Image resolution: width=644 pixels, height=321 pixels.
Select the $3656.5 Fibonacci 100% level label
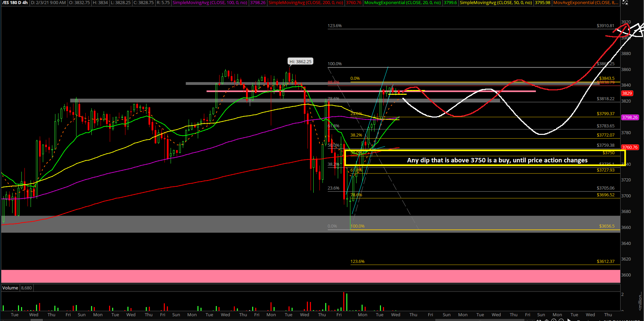[607, 226]
